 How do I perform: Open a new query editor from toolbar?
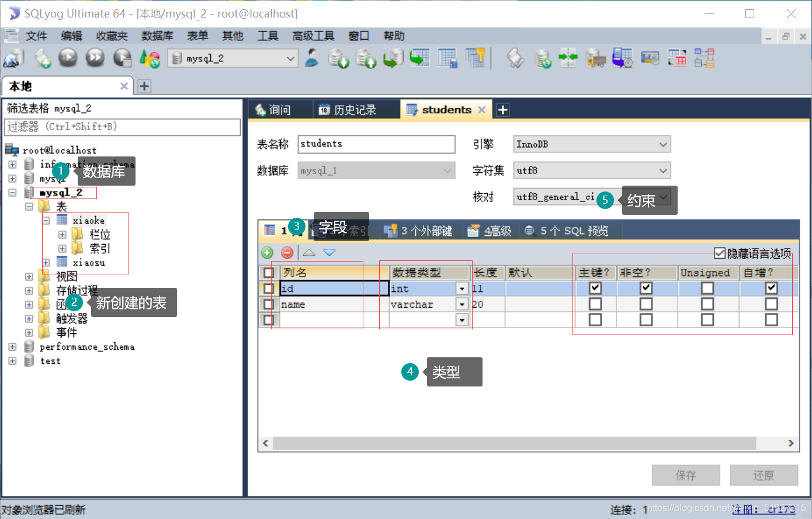click(x=43, y=58)
